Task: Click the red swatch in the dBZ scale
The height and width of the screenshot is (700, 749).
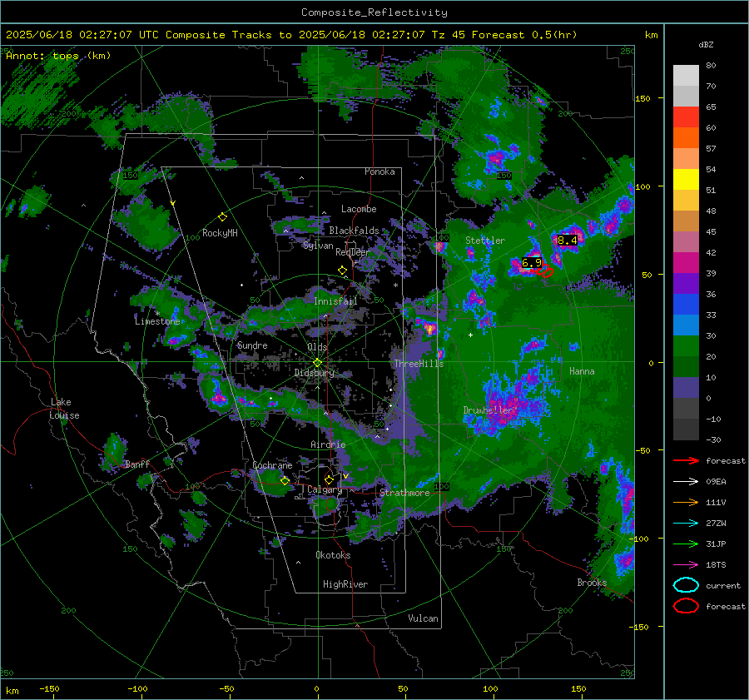Action: click(x=686, y=117)
